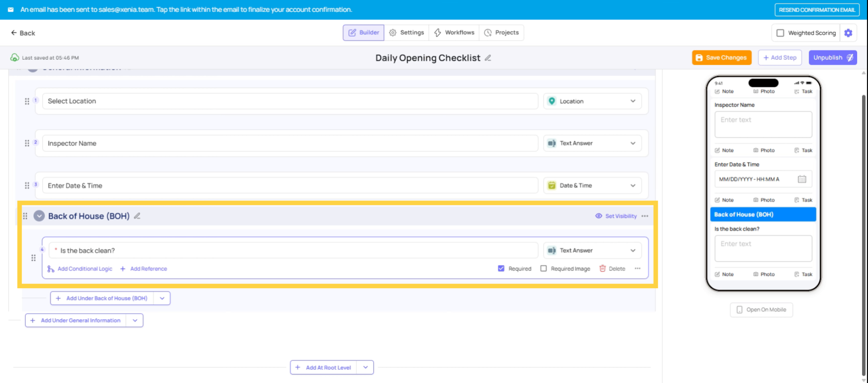Check the Required Image checkbox

pos(543,269)
